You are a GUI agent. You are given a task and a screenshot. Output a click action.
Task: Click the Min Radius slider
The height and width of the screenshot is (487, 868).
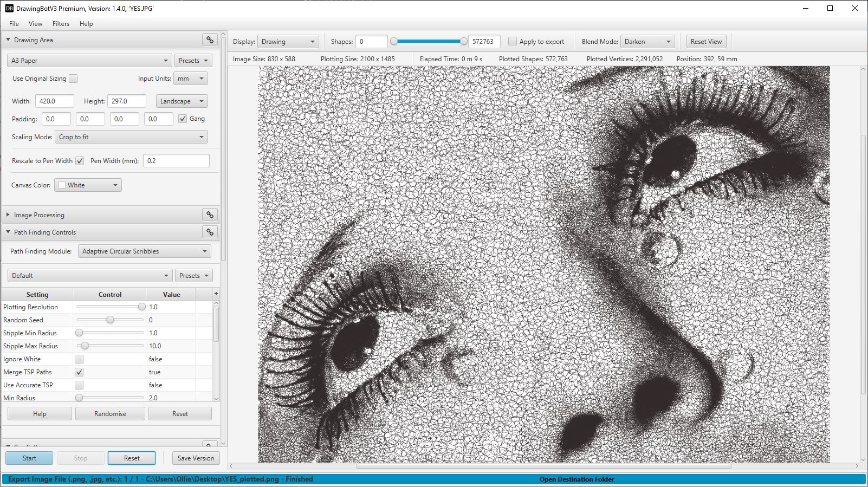pos(111,398)
